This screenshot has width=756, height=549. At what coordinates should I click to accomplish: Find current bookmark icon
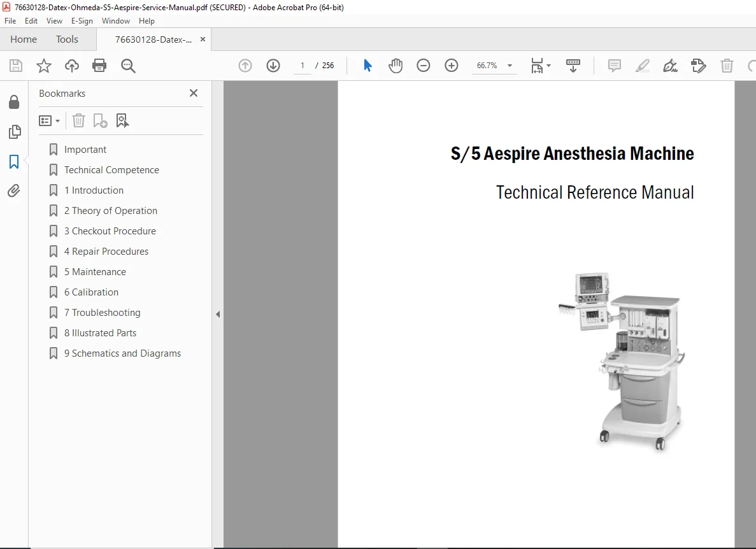[x=122, y=120]
